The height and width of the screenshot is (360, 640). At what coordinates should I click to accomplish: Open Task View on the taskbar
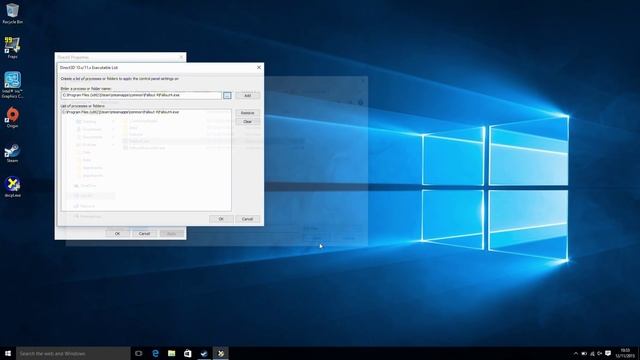pos(139,353)
